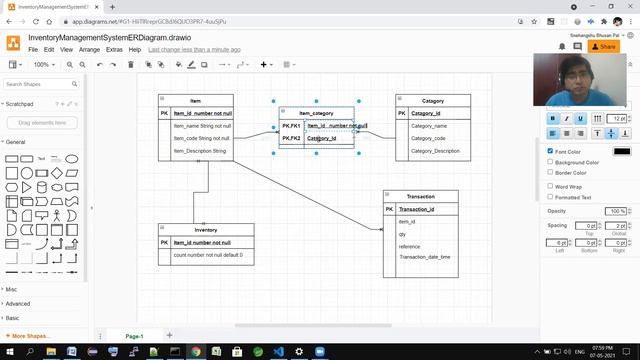Align text to top vertically
The image size is (640, 360).
pos(598,133)
